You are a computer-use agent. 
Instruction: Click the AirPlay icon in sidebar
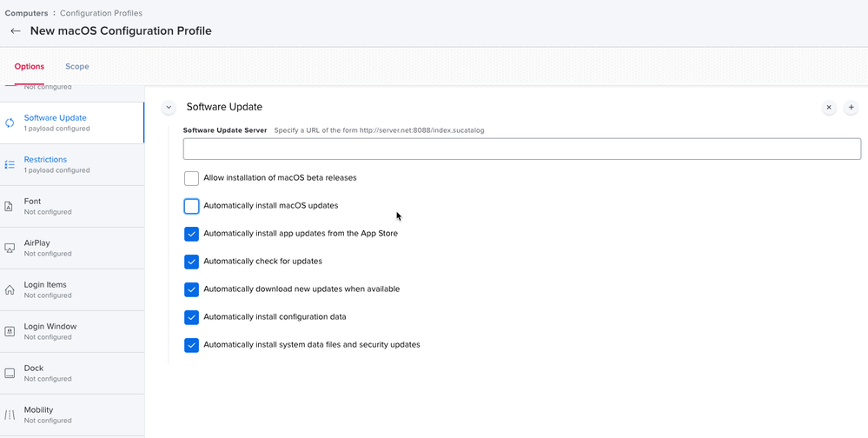click(10, 248)
